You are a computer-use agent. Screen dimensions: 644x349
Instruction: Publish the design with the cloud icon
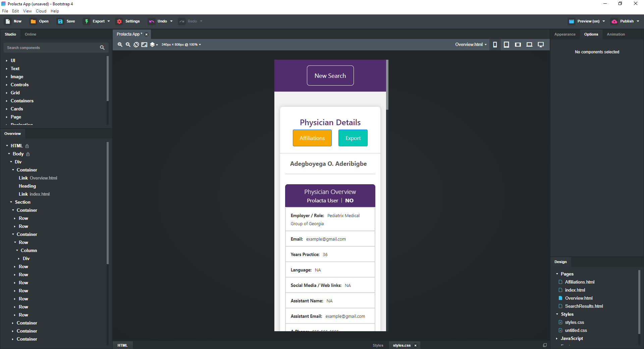(x=614, y=21)
